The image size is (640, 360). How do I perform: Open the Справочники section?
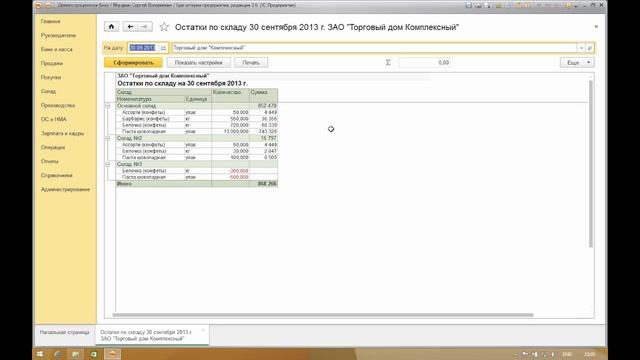coord(57,176)
